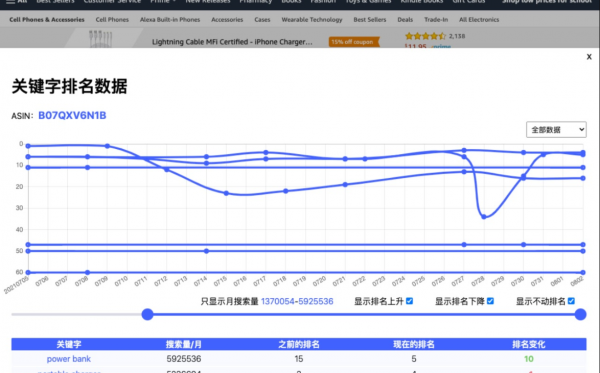This screenshot has height=373, width=600.
Task: Click the lightning cable product thumbnail
Action: pos(100,39)
